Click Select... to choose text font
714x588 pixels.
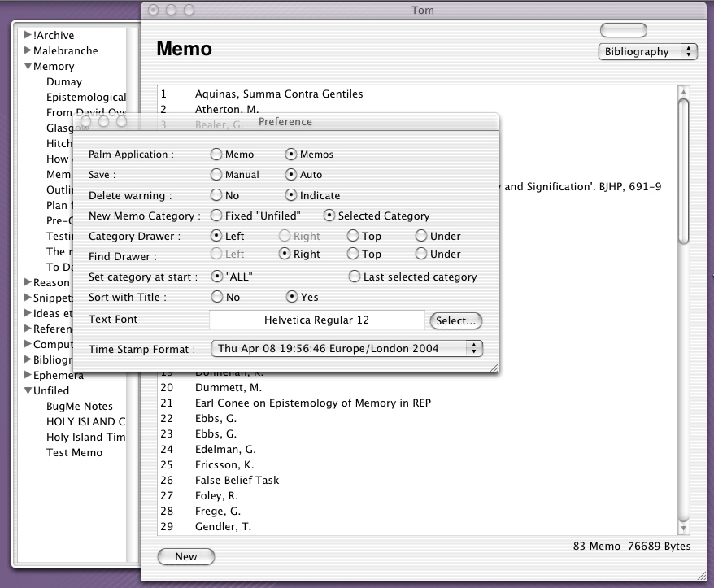point(455,320)
